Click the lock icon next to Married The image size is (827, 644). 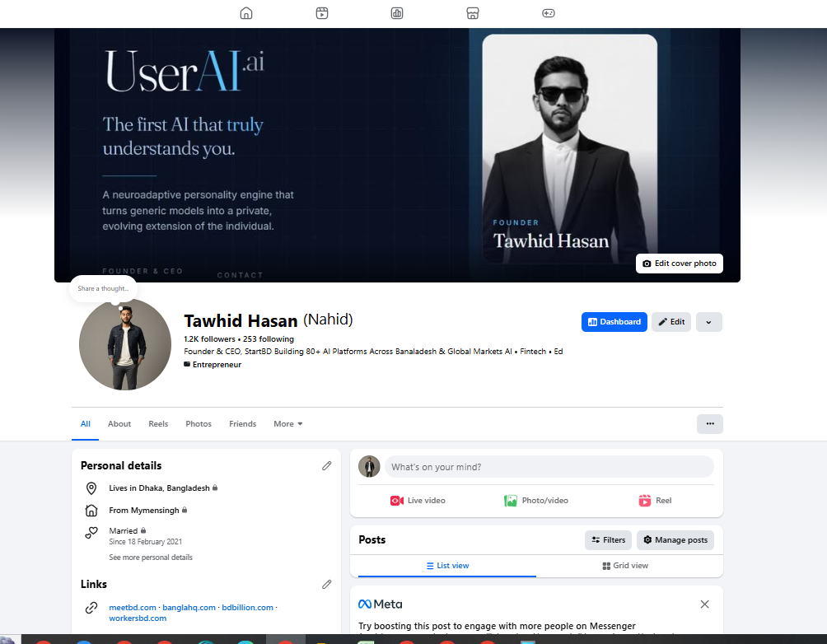pyautogui.click(x=143, y=530)
